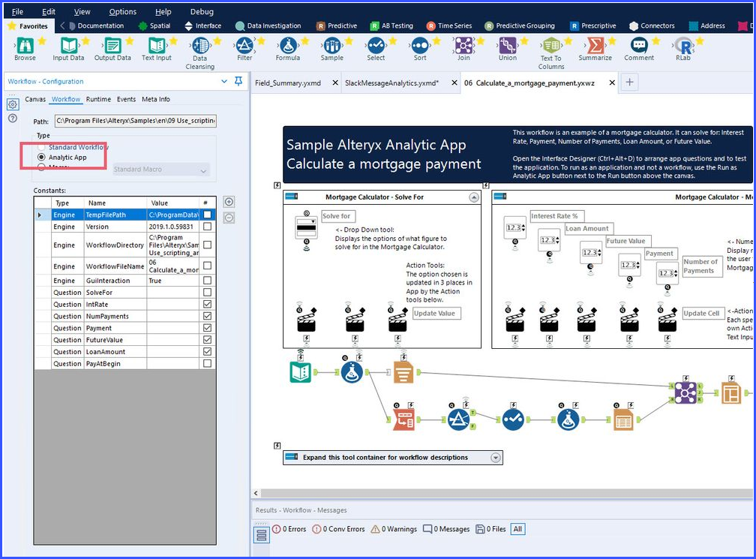Open the Options menu
This screenshot has height=559, width=756.
(x=122, y=11)
